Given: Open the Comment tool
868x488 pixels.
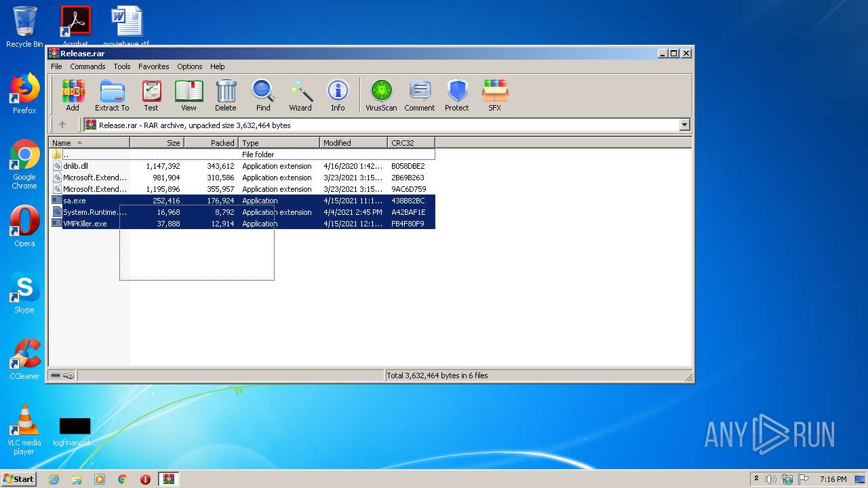Looking at the screenshot, I should (x=420, y=96).
